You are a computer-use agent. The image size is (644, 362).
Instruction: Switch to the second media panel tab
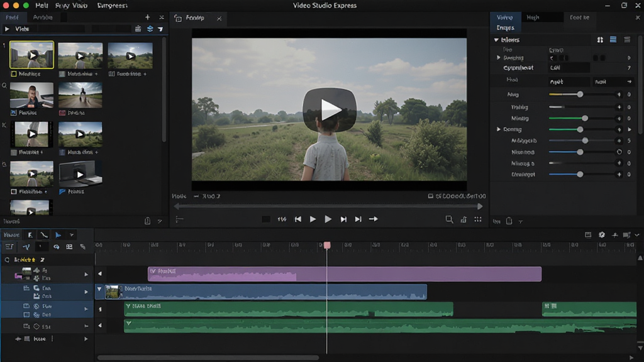coord(43,17)
